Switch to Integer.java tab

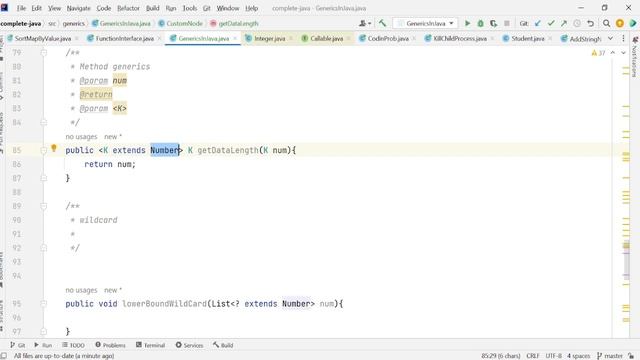(x=269, y=38)
